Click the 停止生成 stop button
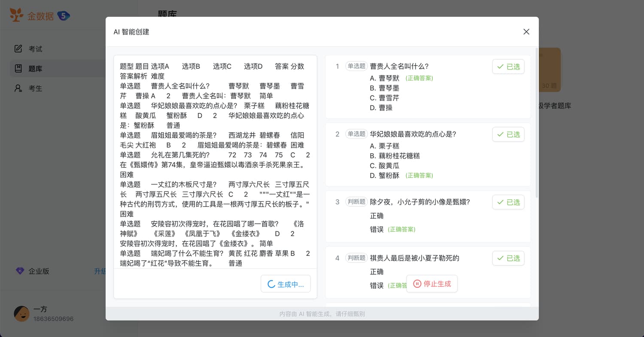 coord(432,284)
